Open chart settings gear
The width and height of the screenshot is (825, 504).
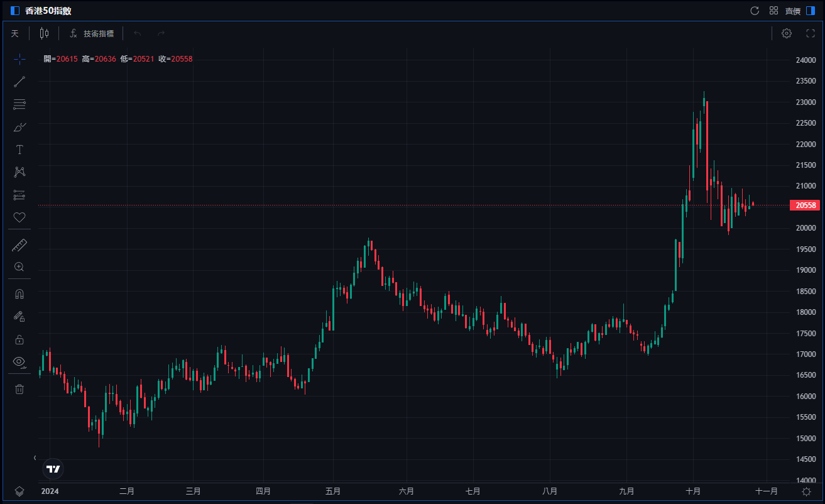[x=787, y=33]
